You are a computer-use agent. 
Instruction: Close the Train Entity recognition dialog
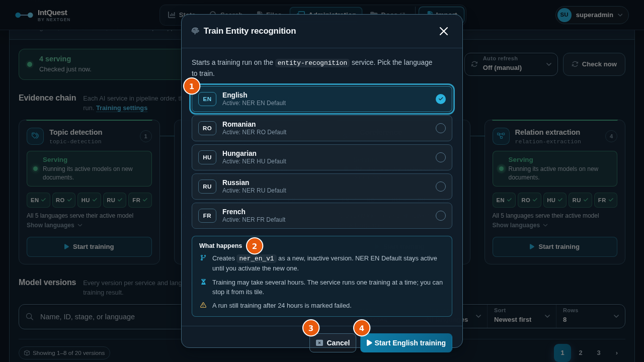[x=444, y=31]
